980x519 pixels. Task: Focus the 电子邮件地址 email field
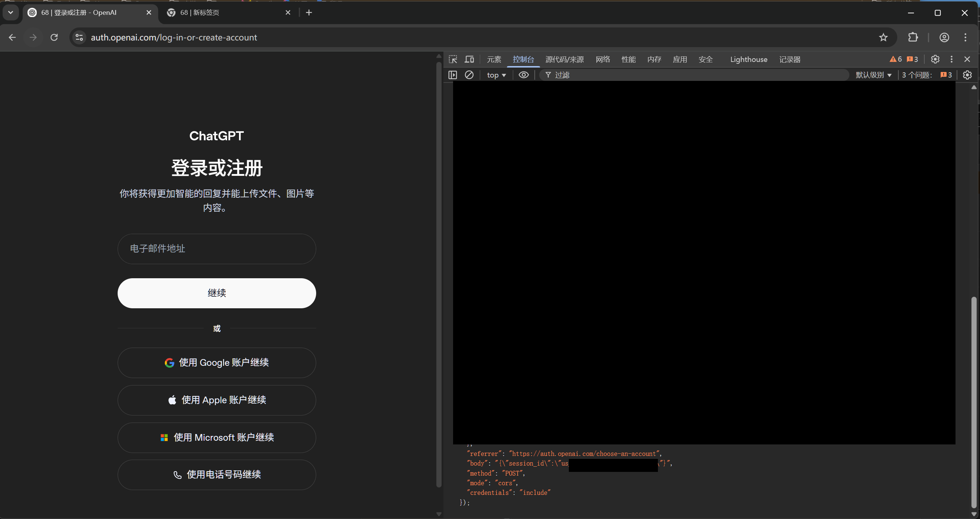(216, 249)
